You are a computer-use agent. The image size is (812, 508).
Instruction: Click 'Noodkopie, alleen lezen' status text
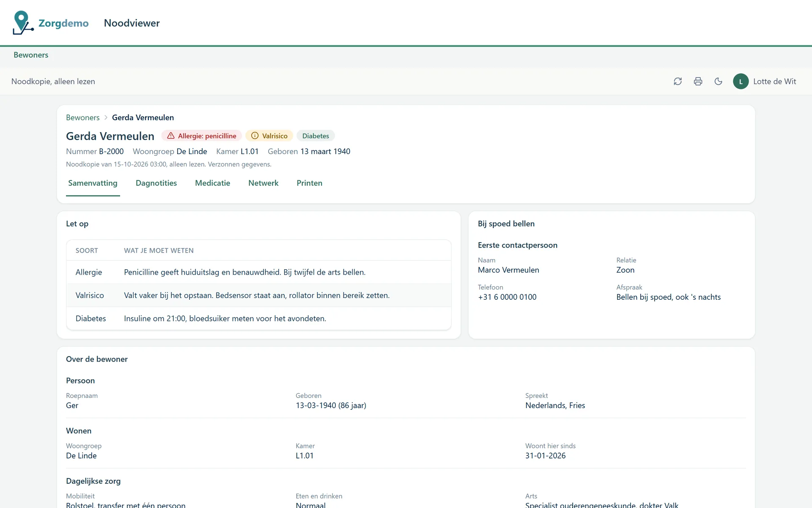(53, 81)
